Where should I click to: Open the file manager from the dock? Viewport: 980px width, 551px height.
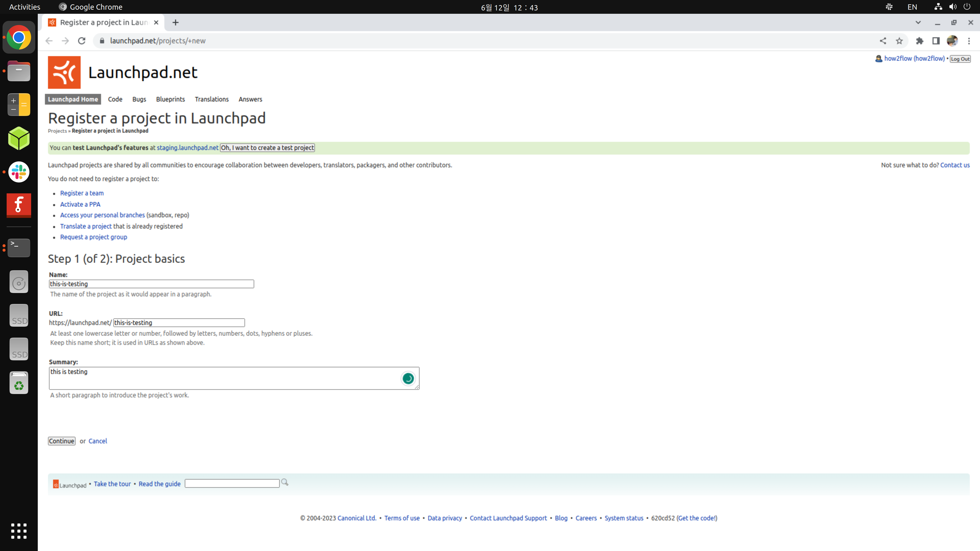click(x=19, y=71)
